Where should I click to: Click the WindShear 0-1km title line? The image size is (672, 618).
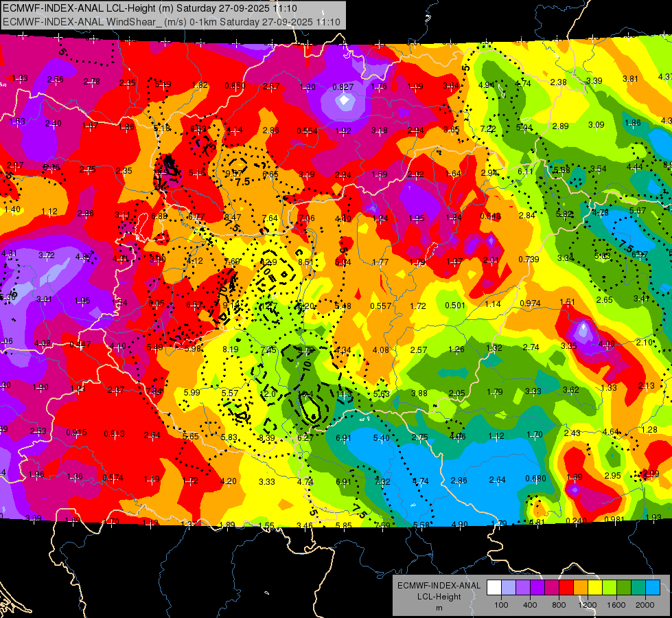(x=172, y=22)
